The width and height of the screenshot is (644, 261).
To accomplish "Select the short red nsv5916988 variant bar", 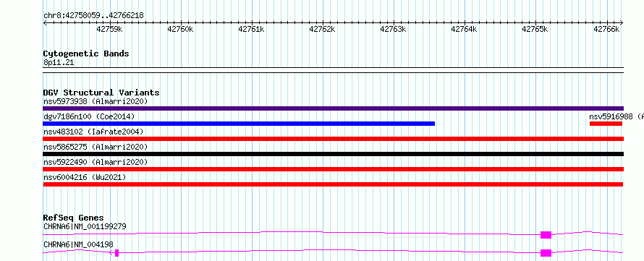I will coord(606,124).
